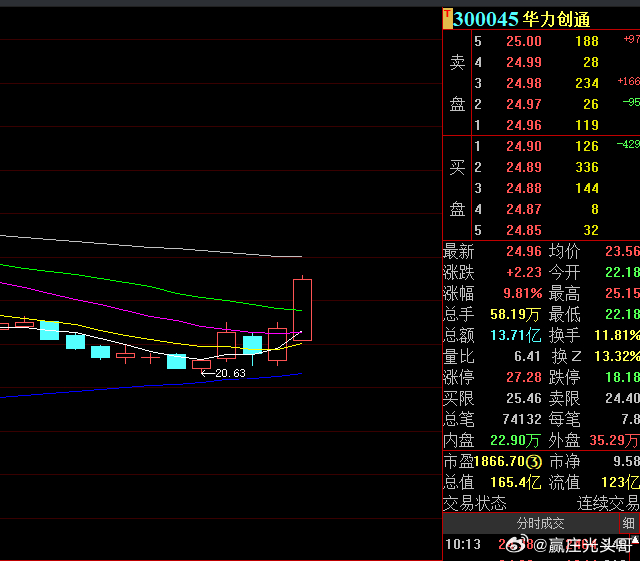Screen dimensions: 640x561
Task: Click the circled 3 icon next to 市盈 value
Action: (x=533, y=462)
